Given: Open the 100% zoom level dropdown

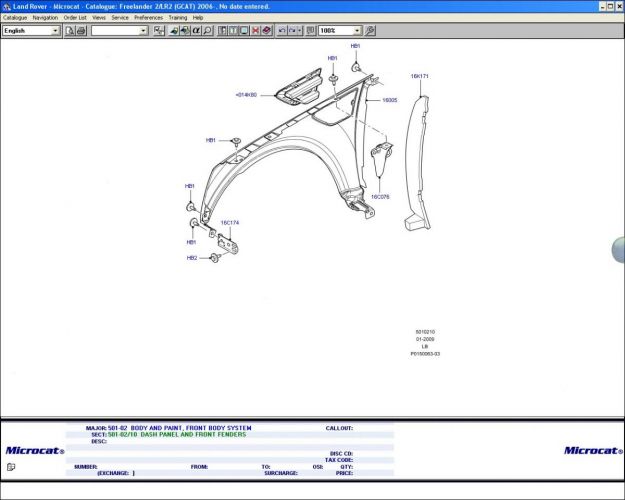Looking at the screenshot, I should tap(357, 31).
